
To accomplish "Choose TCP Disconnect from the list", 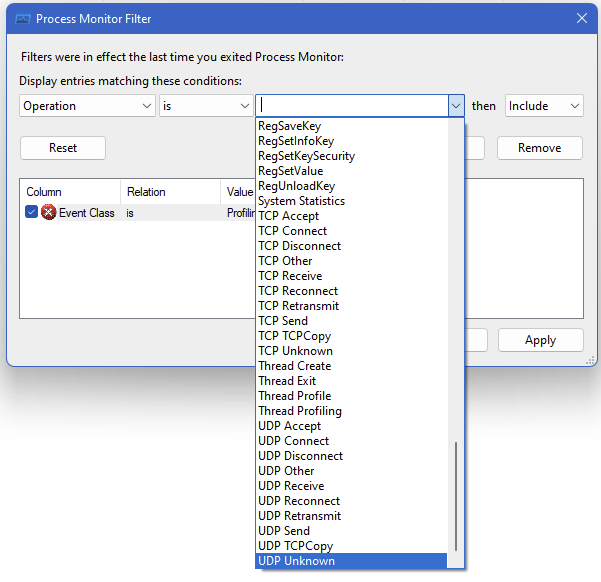I will pyautogui.click(x=351, y=245).
